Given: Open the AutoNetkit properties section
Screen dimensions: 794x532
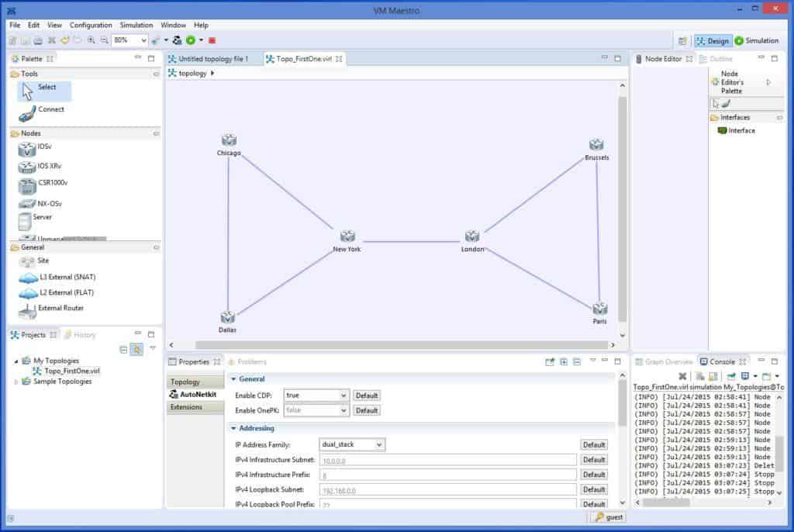Looking at the screenshot, I should pos(195,395).
